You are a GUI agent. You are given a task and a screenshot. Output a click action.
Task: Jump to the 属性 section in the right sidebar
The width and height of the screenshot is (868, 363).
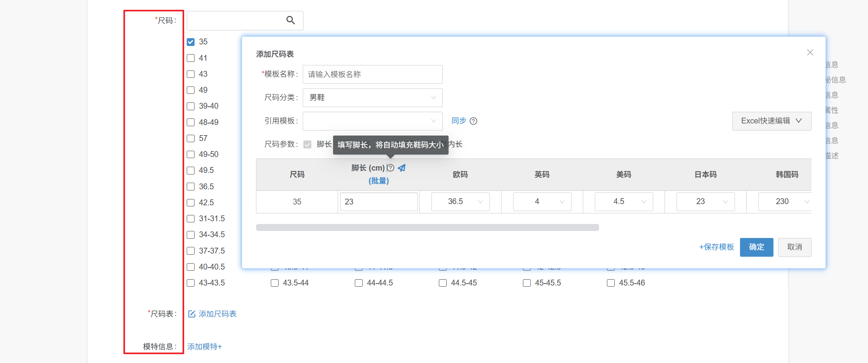(832, 110)
